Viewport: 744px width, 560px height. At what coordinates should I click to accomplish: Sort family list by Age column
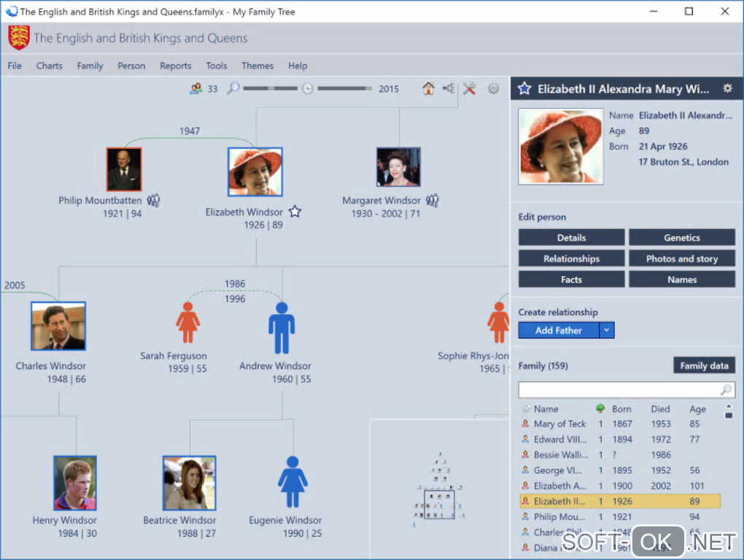(x=697, y=409)
